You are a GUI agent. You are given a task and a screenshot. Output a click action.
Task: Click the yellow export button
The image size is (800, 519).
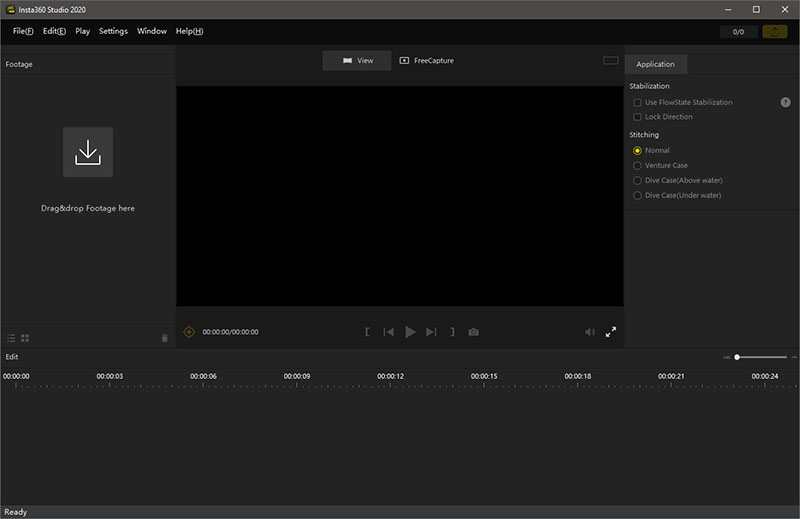pyautogui.click(x=774, y=32)
